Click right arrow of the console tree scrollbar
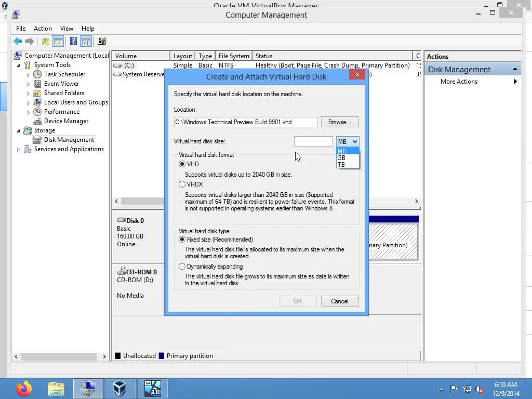Viewport: 532px width, 399px height. [x=104, y=356]
